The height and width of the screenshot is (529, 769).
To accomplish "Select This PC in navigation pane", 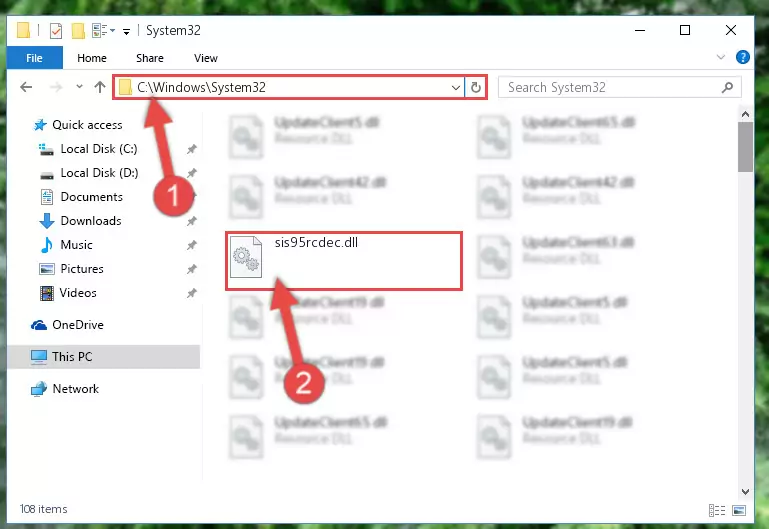I will (72, 357).
